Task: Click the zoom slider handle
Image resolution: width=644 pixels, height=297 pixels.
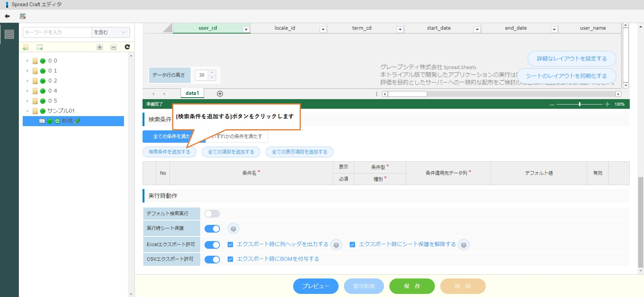Action: click(580, 104)
